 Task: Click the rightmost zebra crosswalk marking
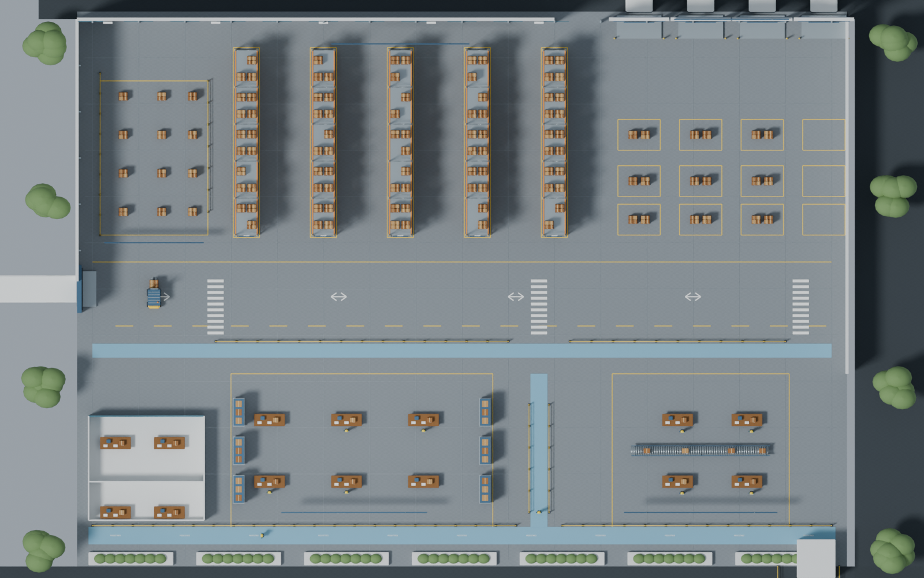pyautogui.click(x=800, y=306)
